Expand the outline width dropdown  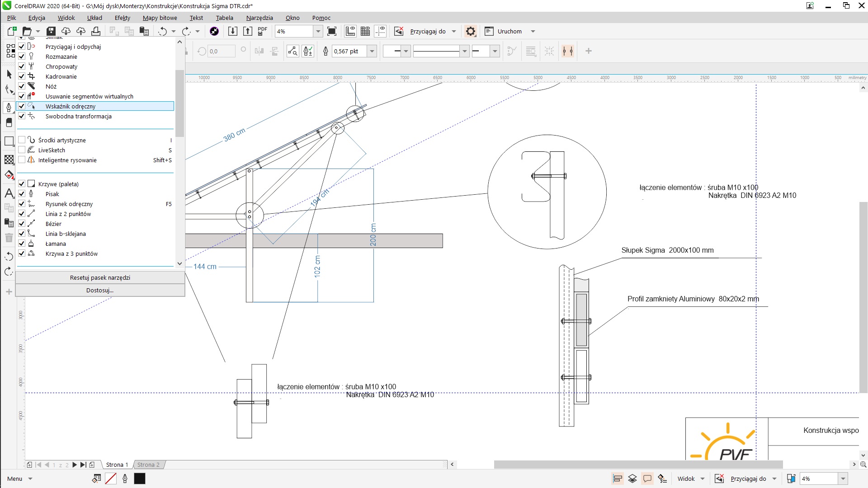[x=372, y=51]
